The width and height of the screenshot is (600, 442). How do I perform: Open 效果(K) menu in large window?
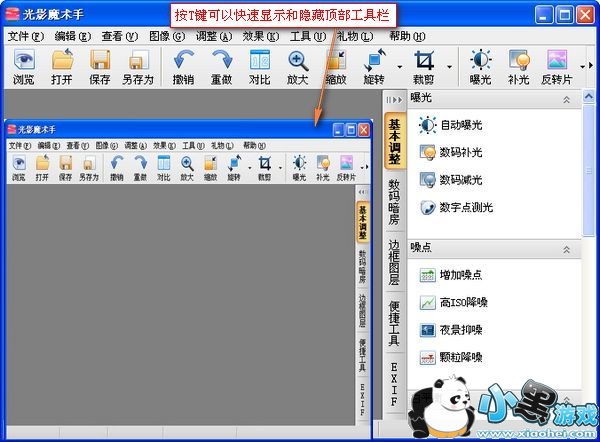point(261,36)
